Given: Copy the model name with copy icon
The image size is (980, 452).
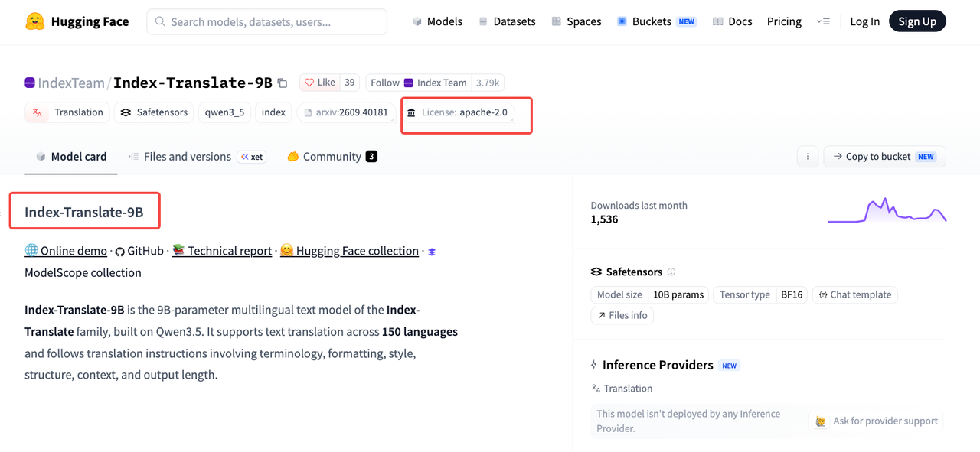Looking at the screenshot, I should (x=283, y=83).
